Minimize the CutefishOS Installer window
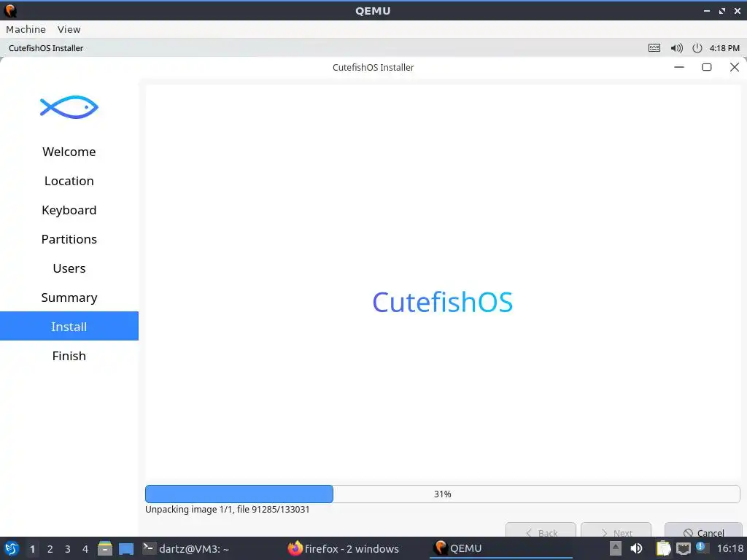This screenshot has height=560, width=747. (x=679, y=67)
